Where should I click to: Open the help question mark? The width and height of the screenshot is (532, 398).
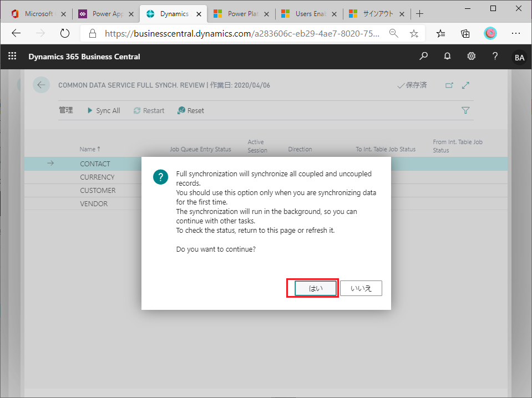click(x=495, y=56)
